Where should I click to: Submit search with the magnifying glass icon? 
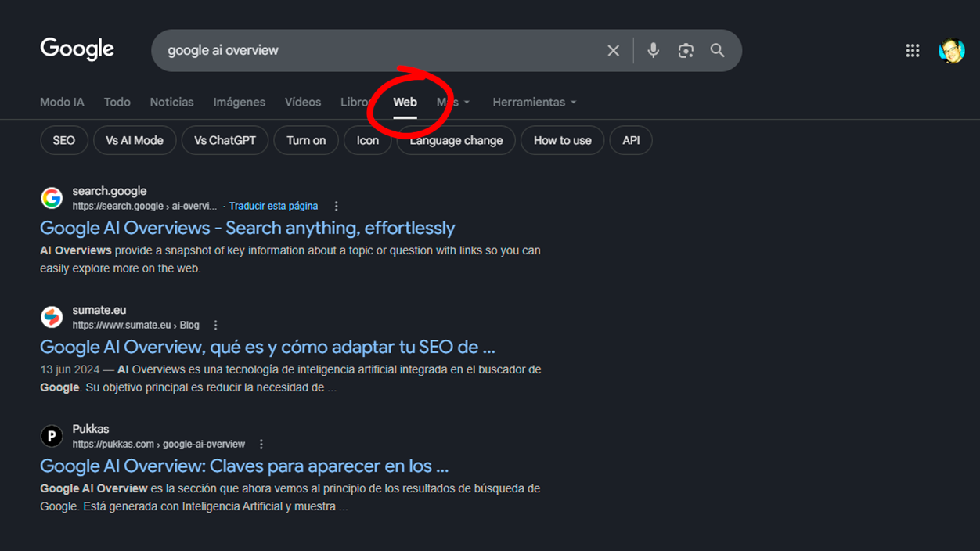(x=717, y=51)
